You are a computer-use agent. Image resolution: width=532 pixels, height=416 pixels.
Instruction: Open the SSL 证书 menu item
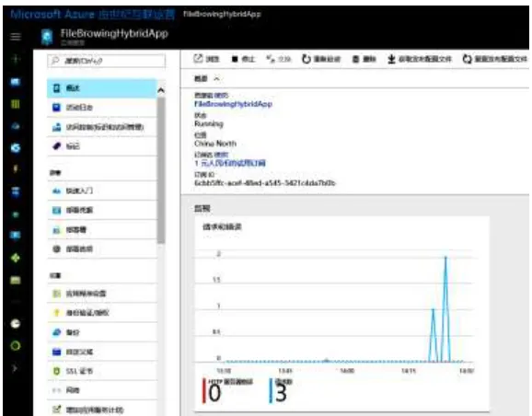point(102,371)
